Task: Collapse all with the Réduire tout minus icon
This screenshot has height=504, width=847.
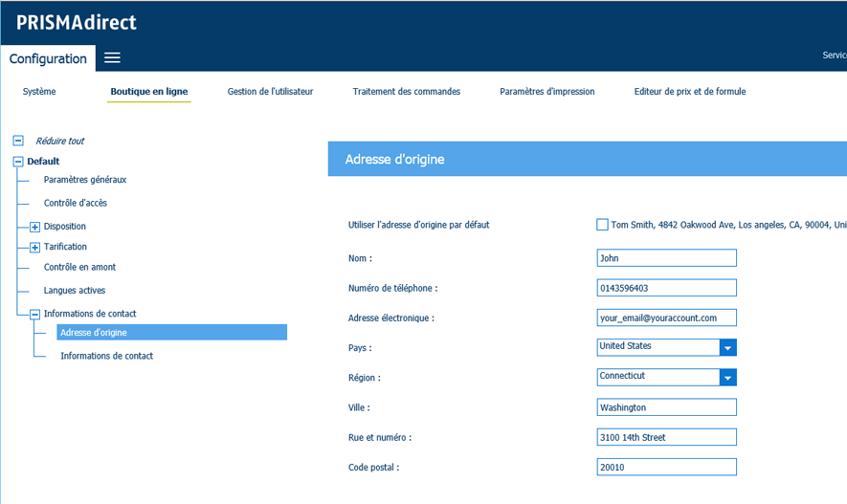Action: coord(18,141)
